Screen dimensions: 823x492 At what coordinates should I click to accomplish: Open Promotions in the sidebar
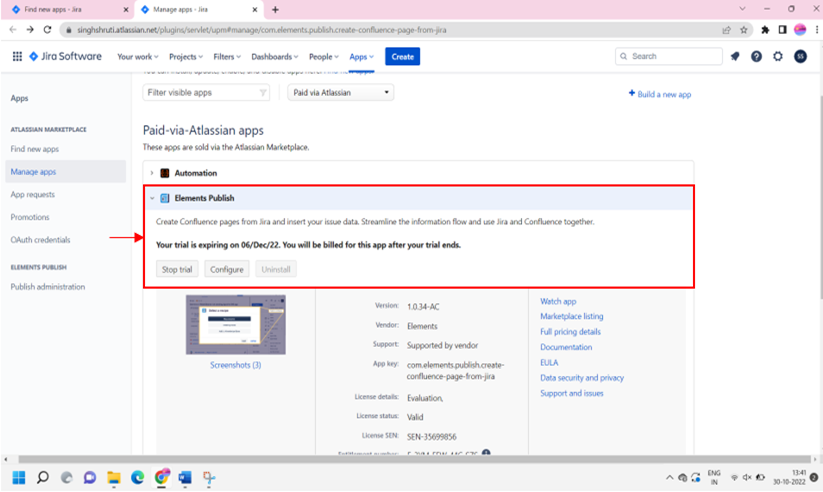coord(30,217)
